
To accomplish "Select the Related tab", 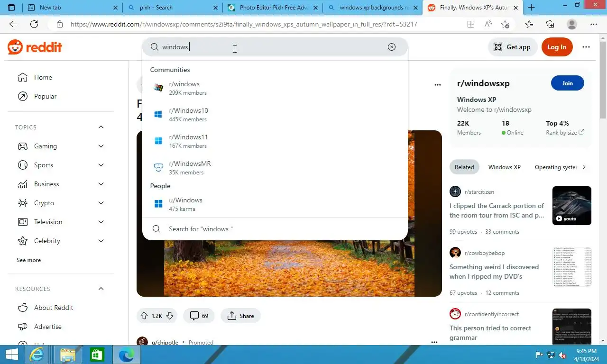I will tap(464, 167).
